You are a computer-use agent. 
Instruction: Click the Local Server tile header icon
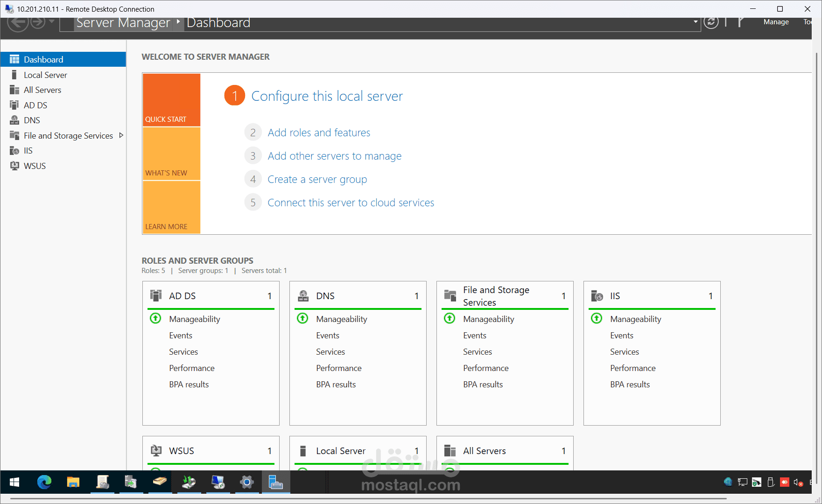(x=303, y=450)
